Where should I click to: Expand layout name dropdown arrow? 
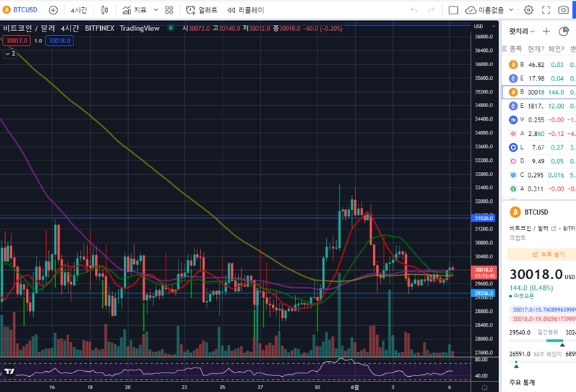(511, 10)
